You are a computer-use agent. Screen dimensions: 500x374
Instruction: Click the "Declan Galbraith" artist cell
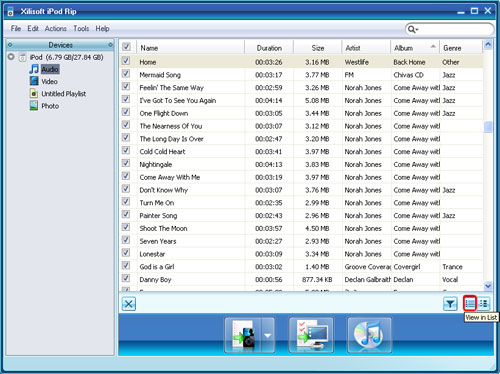367,280
